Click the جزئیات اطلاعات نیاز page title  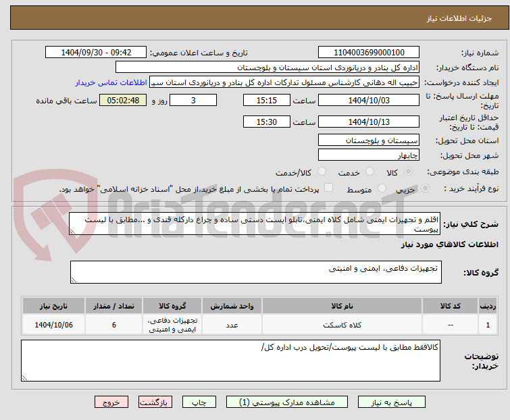tap(459, 18)
